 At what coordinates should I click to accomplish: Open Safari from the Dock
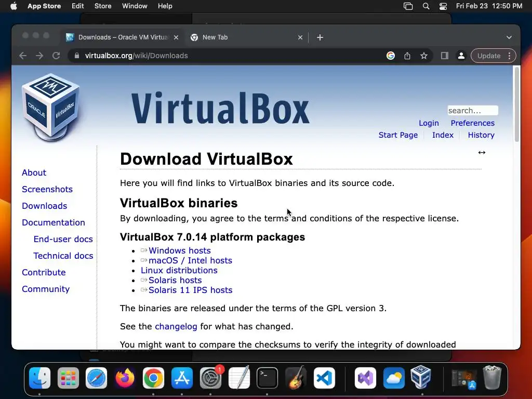(96, 378)
